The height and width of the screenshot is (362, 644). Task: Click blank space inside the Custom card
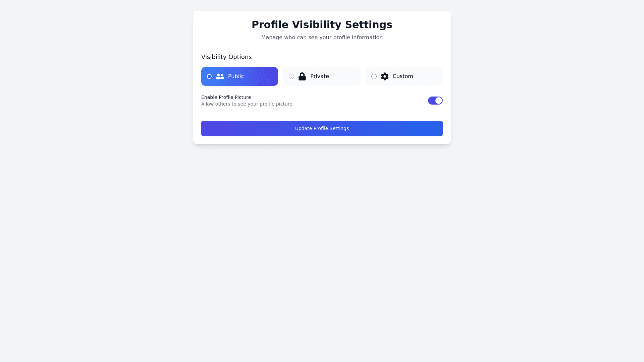pyautogui.click(x=429, y=76)
